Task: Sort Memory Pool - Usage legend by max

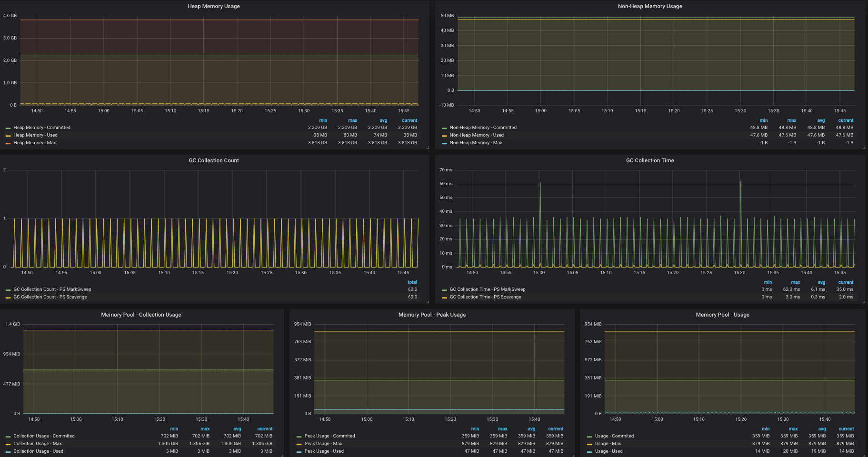Action: 793,429
